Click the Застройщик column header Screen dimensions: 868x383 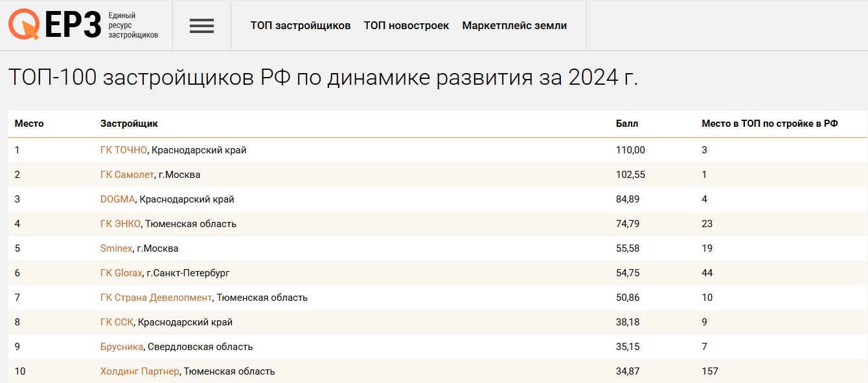coord(129,124)
